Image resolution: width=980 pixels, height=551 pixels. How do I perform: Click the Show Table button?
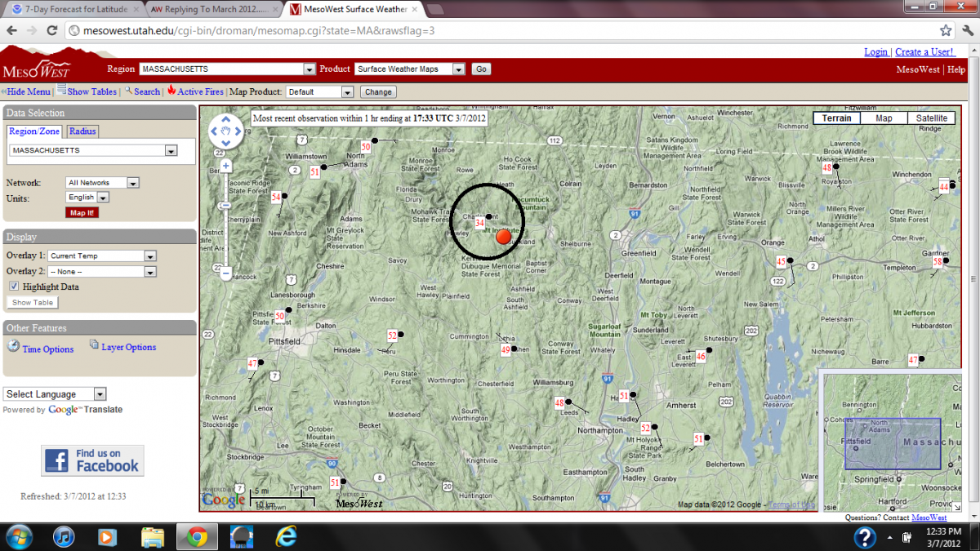pos(33,302)
